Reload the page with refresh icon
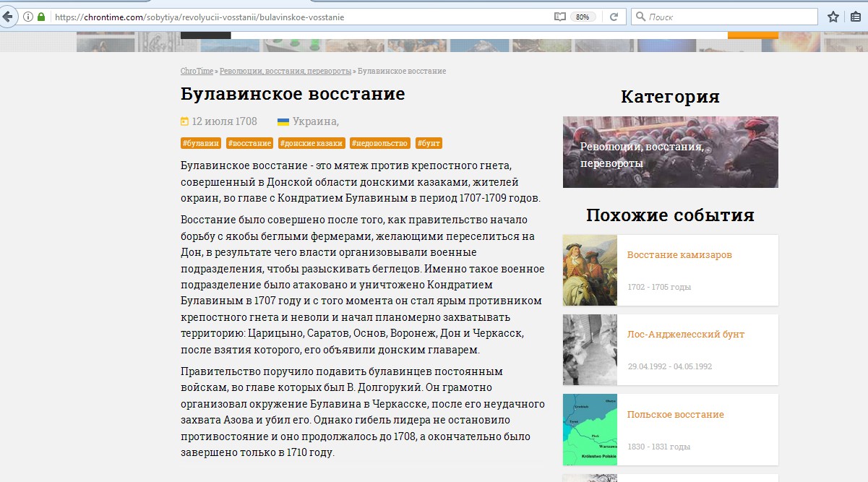Screen dimensions: 868x482 [614, 17]
